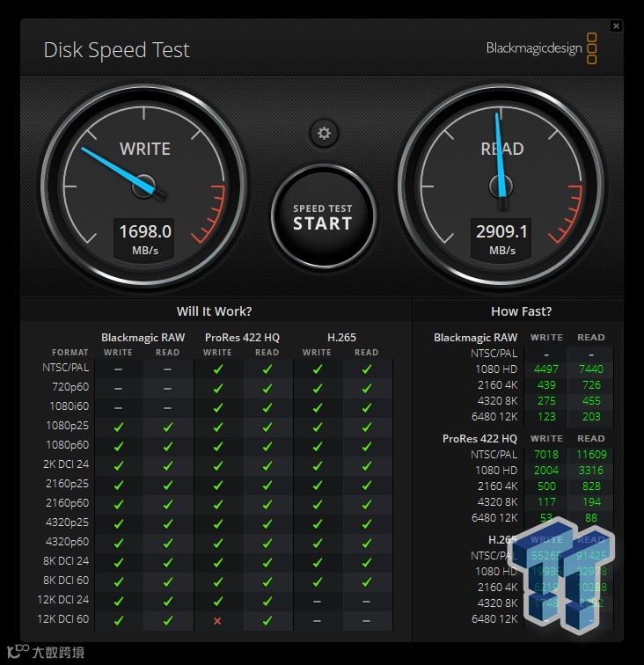Click Blackmagic RAW 4320 8K write value 275
The image size is (644, 665).
(546, 401)
